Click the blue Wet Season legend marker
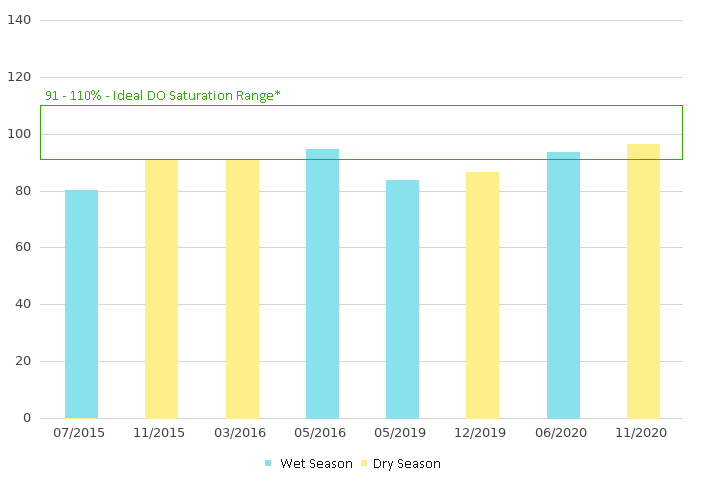Viewport: 702px width, 498px height. (268, 464)
